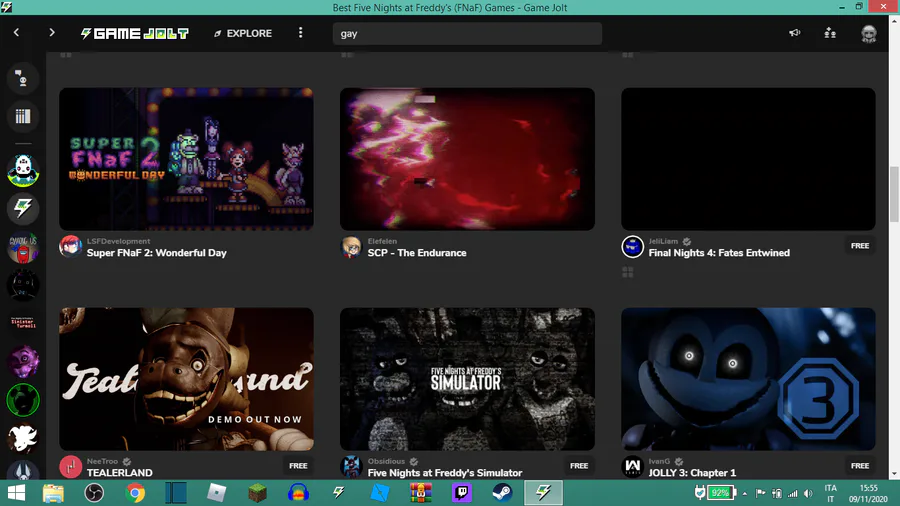Click the page vertical scrollbar thumb

(x=894, y=194)
